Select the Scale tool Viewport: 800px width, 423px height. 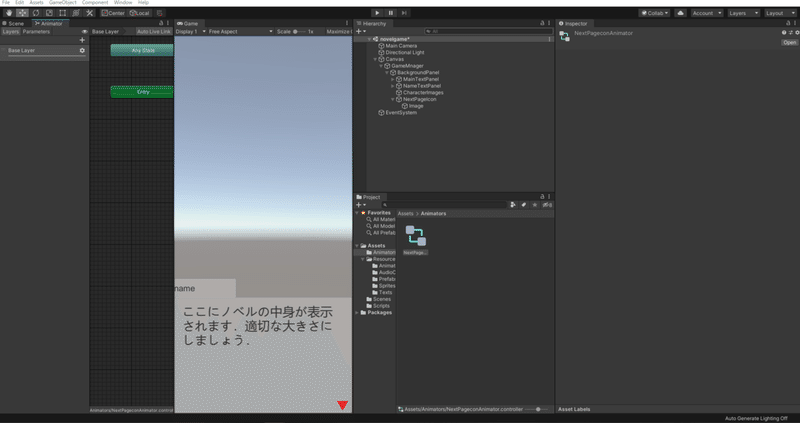pyautogui.click(x=49, y=13)
